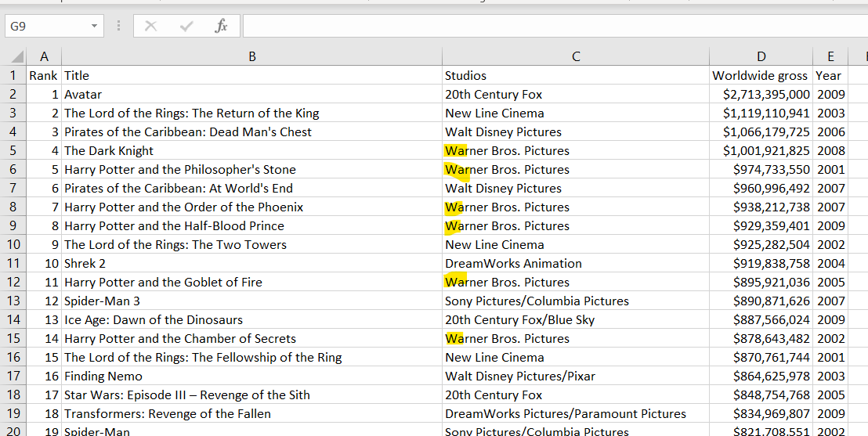Screen dimensions: 868x436
Task: Select Sony Pictures/Columbia Pictures cell for Spider-Man 3
Action: (x=576, y=301)
